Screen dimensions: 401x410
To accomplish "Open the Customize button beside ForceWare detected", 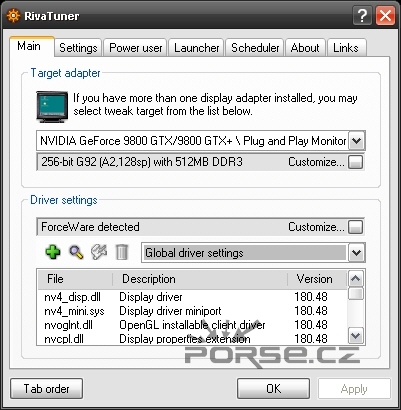I will [x=356, y=227].
